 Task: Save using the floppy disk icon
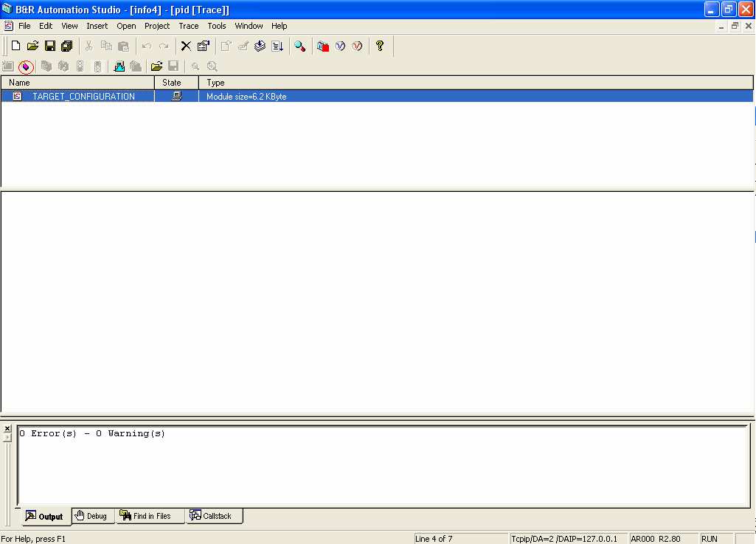[x=49, y=46]
